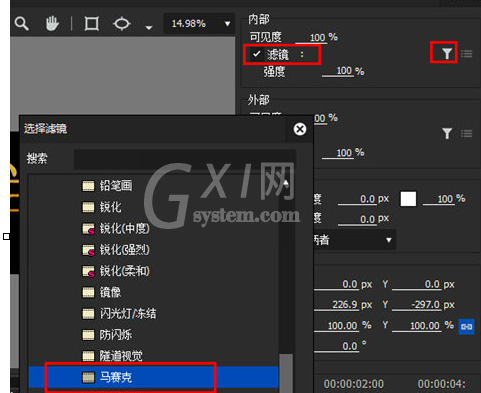Select the 铅笔画 filter
Screen dimensions: 481x393
click(x=116, y=186)
